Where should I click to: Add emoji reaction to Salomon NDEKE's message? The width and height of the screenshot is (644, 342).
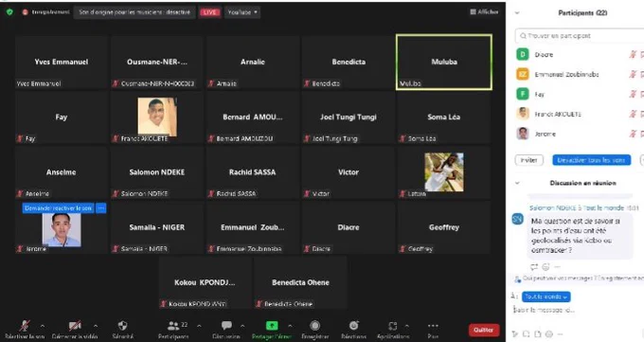(546, 267)
